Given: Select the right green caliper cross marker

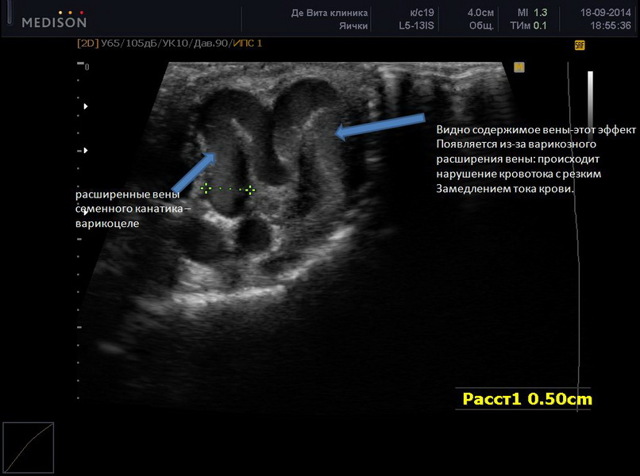Looking at the screenshot, I should click(x=251, y=188).
